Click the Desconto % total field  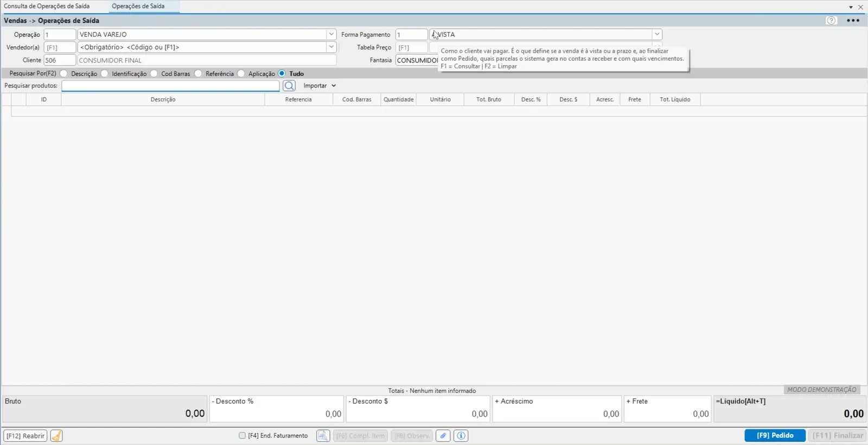click(x=277, y=409)
